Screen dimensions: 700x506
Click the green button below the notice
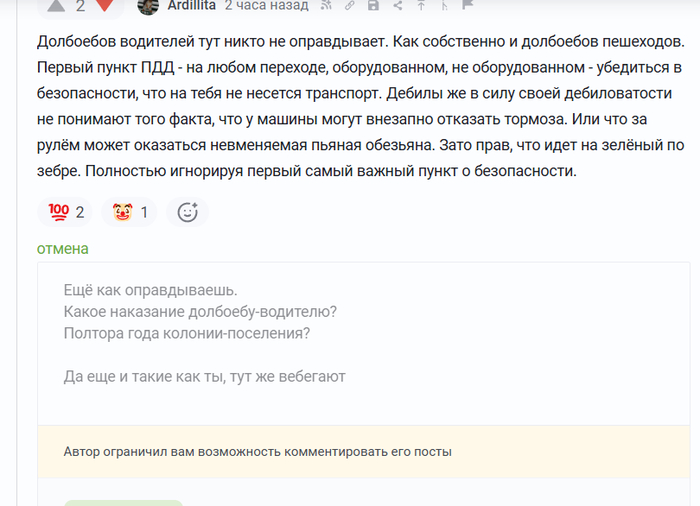click(x=123, y=503)
